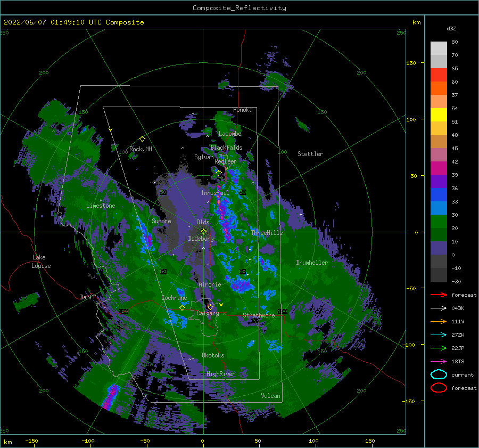479x448 pixels.
Task: Click the magenta 39-42 dBZ color swatch
Action: coord(439,168)
